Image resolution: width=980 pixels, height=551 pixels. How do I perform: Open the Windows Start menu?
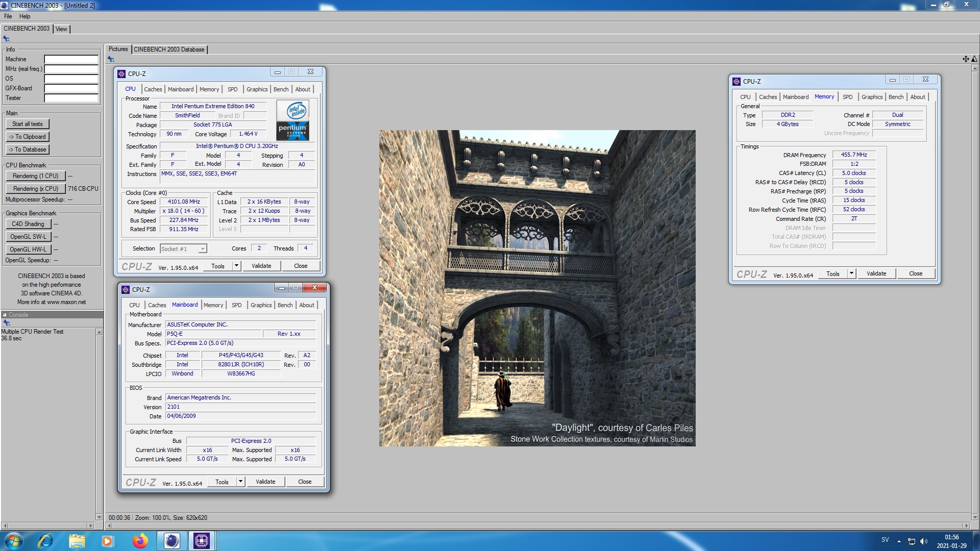point(14,541)
